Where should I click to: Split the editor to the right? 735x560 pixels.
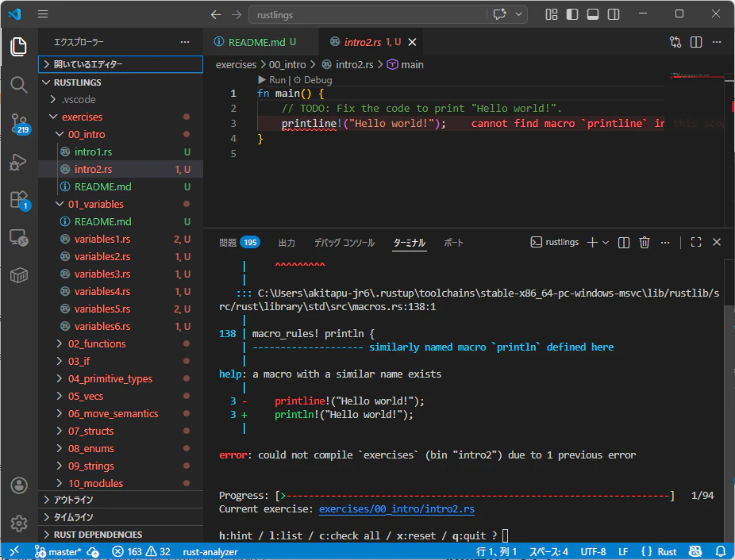click(x=696, y=42)
